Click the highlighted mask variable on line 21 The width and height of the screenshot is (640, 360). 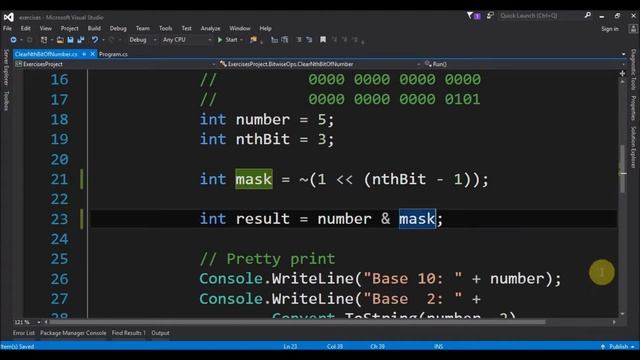[x=253, y=179]
